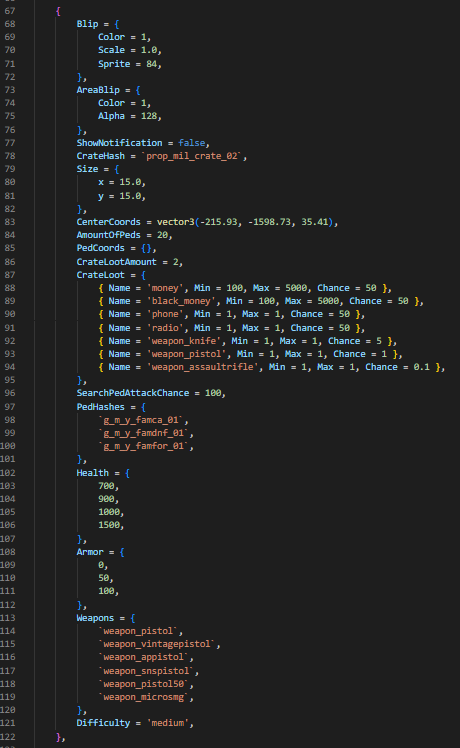Click 'SearchPedAttackChance' key
460x748 pixels.
133,393
